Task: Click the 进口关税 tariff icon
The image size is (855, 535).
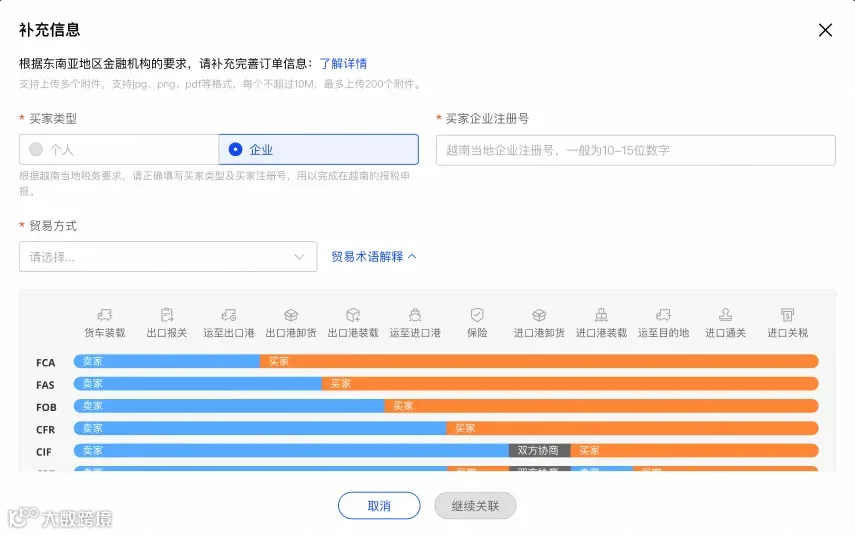Action: pos(787,315)
